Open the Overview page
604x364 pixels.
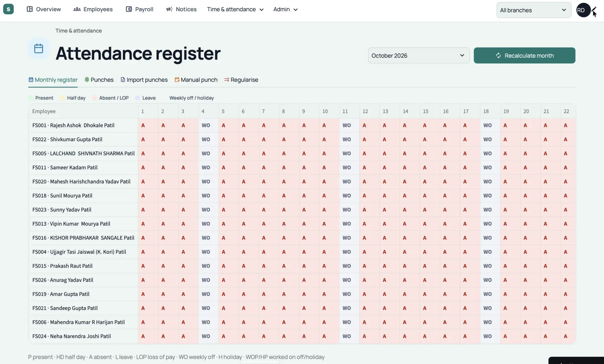(x=44, y=9)
